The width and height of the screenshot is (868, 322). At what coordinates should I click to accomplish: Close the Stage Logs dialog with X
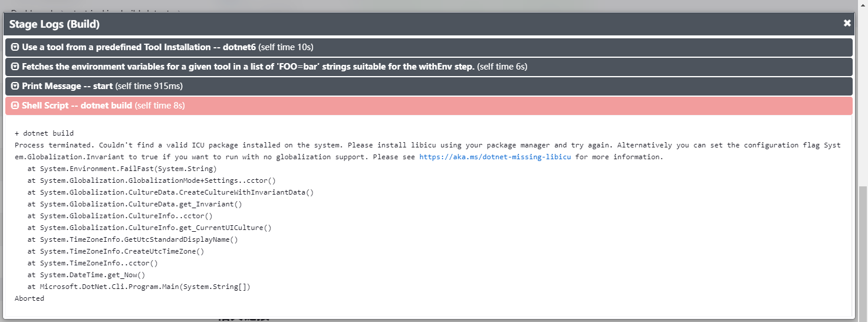point(847,24)
